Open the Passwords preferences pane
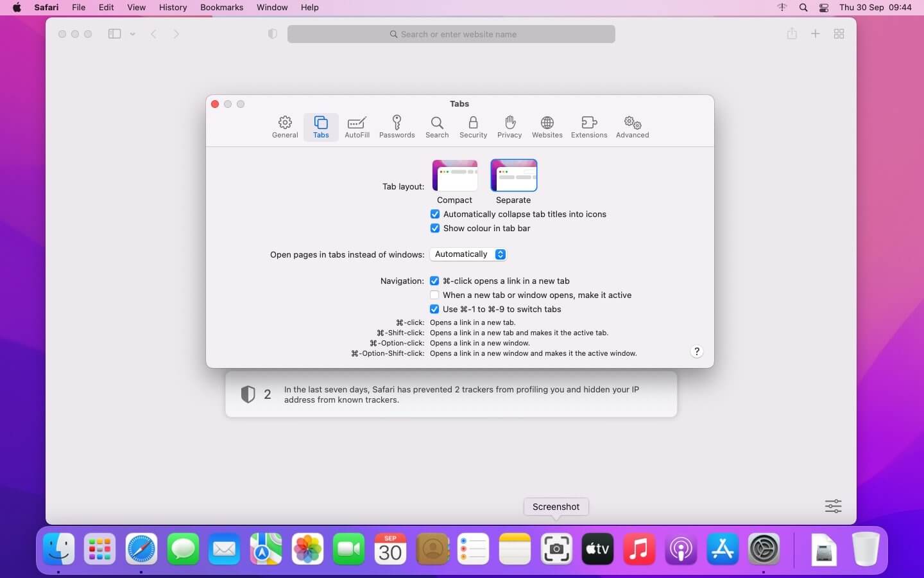This screenshot has height=578, width=924. [x=397, y=127]
